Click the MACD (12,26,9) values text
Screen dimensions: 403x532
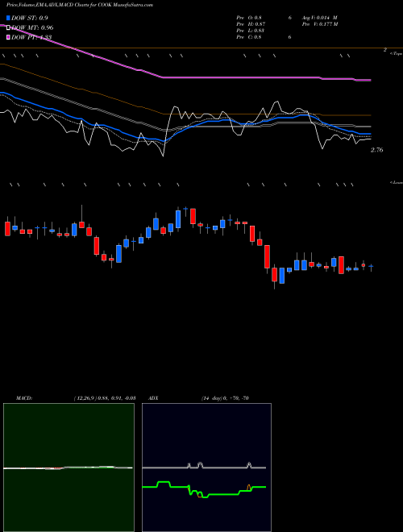(x=105, y=398)
